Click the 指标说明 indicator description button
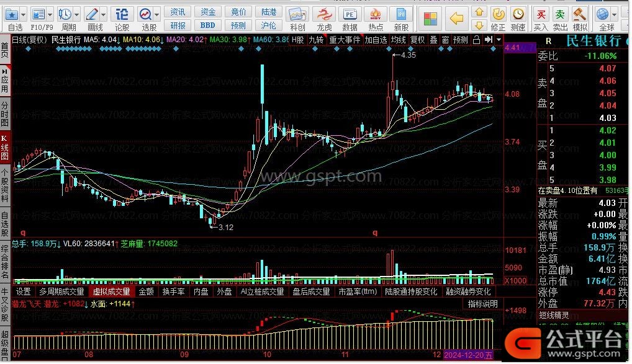 (x=482, y=304)
